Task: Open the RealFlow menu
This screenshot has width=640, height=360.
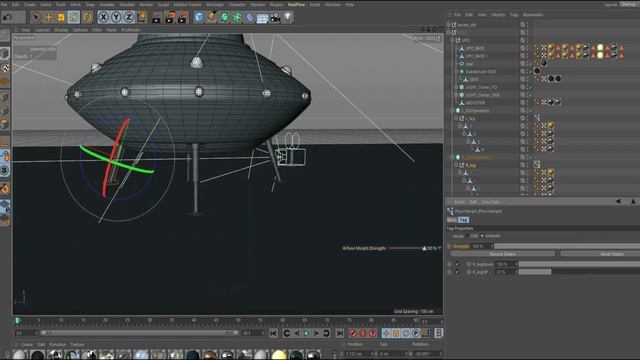Action: pos(296,4)
